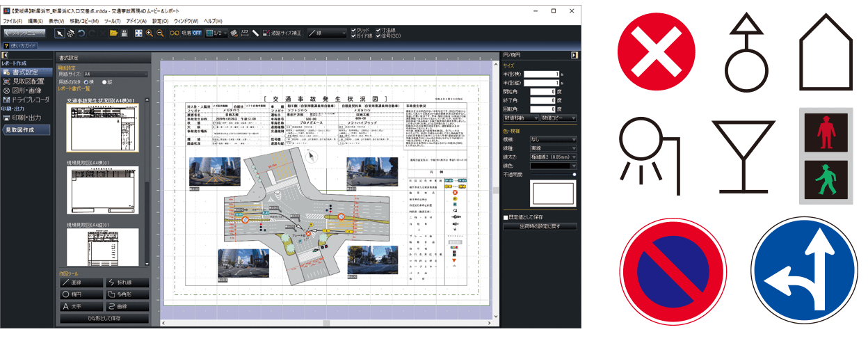Click the fit-to-screen icon

tap(138, 33)
